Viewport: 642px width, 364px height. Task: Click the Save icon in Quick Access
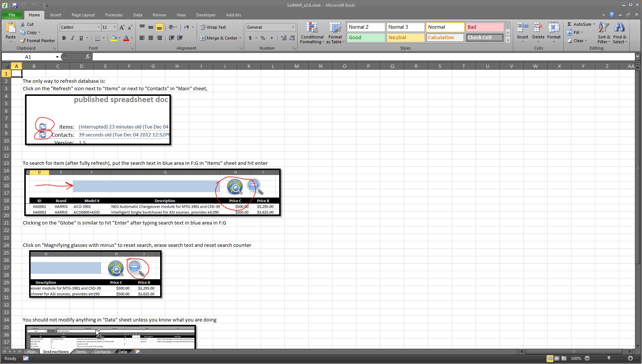coord(15,6)
